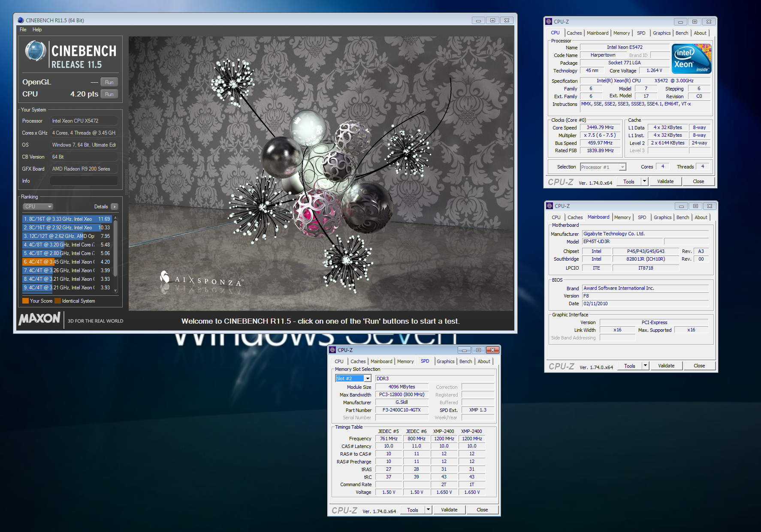Image resolution: width=761 pixels, height=532 pixels.
Task: Click motherboard Model EP45T-UD3R field
Action: pos(622,241)
